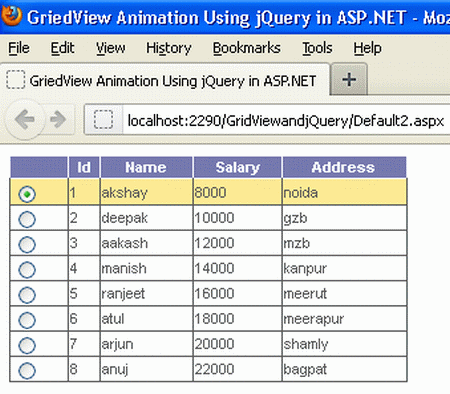Open the Bookmarks menu
Image resolution: width=450 pixels, height=394 pixels.
pyautogui.click(x=247, y=48)
